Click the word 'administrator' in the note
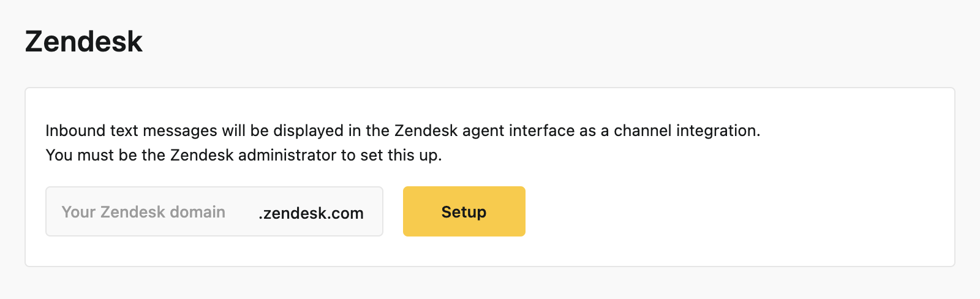The image size is (980, 299). (x=287, y=155)
